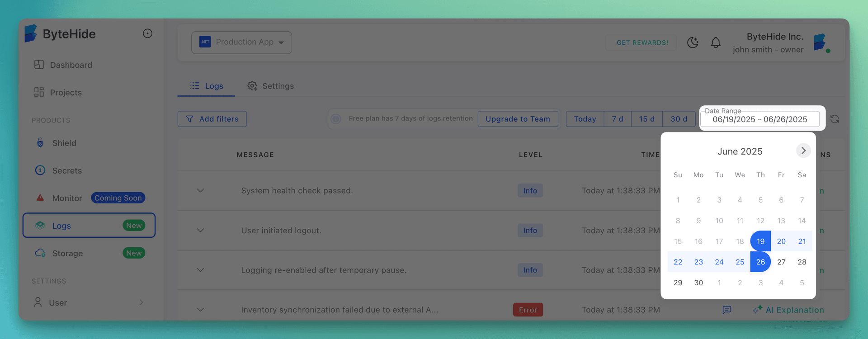Select June 26 in the calendar
The height and width of the screenshot is (339, 868).
pyautogui.click(x=760, y=262)
